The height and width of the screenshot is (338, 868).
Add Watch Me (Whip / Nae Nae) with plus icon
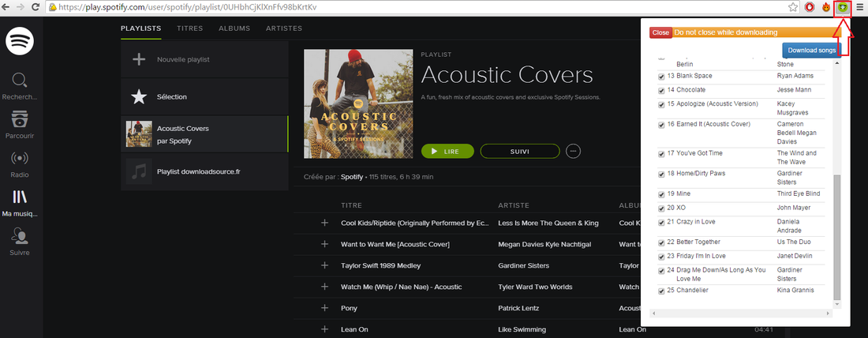(325, 287)
